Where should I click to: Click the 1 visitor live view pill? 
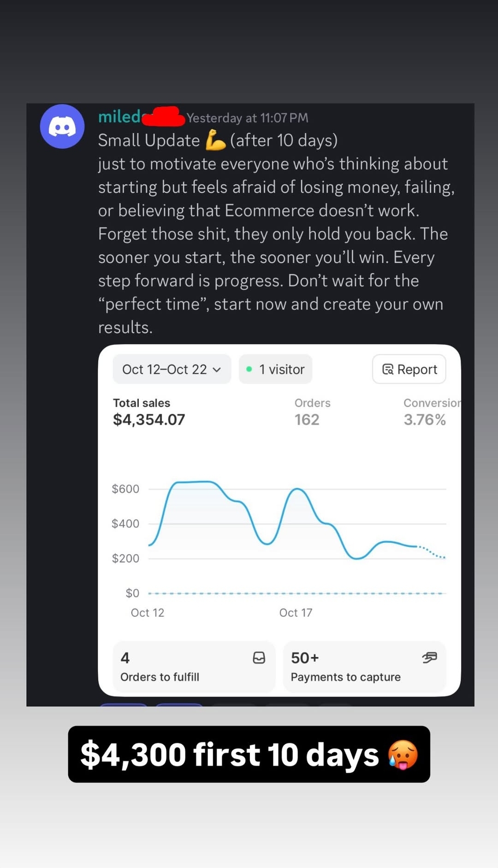pos(276,369)
